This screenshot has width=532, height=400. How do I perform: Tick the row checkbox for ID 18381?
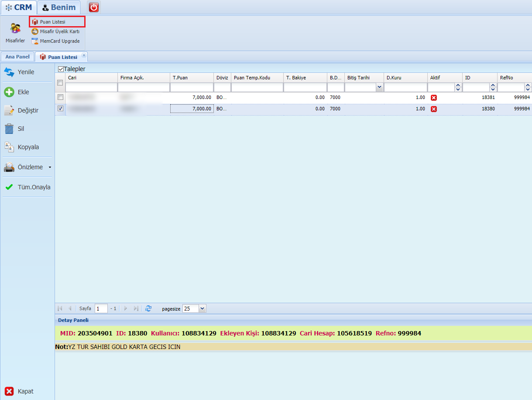pos(60,97)
